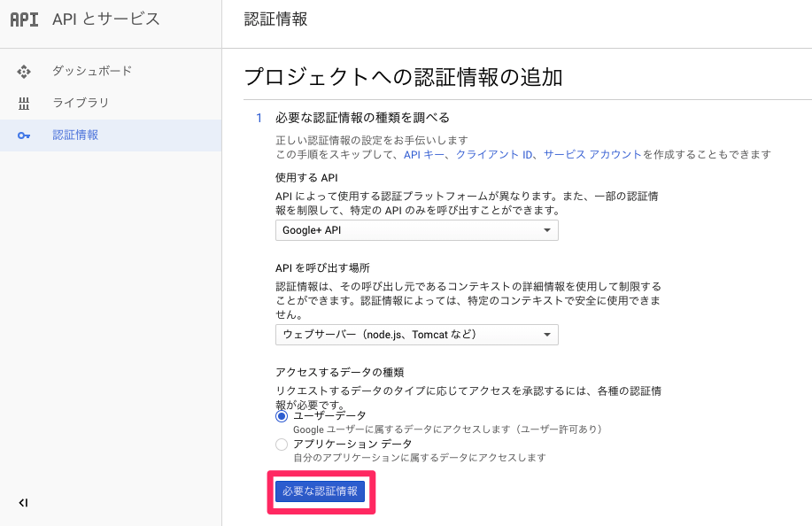
Task: Select the ユーザーデータ radio button
Action: (282, 415)
